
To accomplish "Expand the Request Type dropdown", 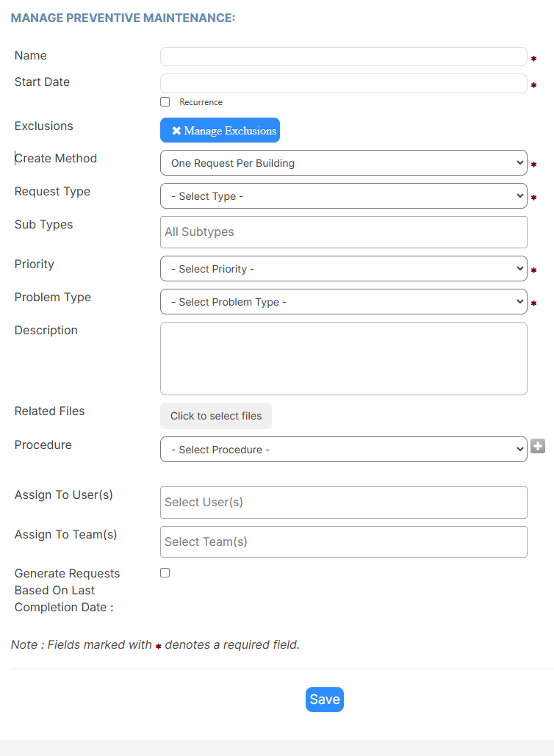I will [x=343, y=195].
